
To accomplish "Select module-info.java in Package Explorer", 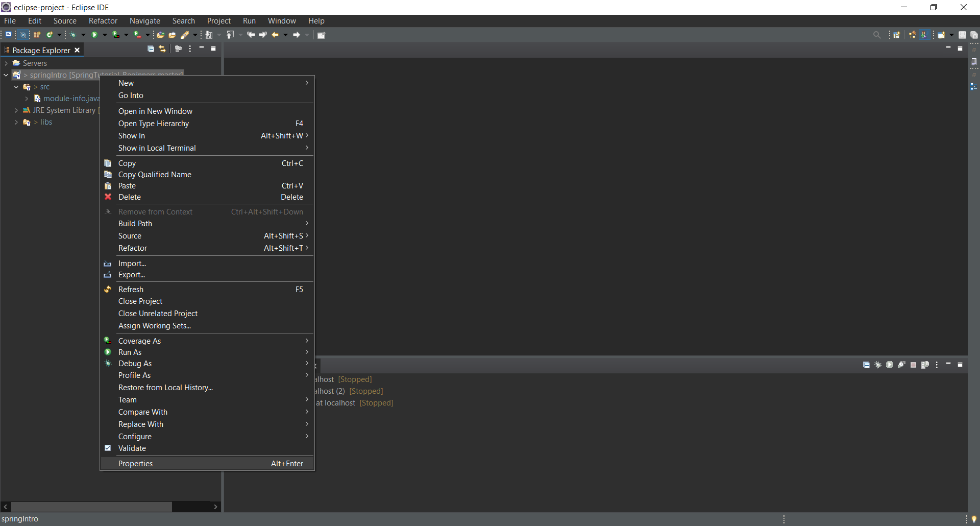I will coord(67,99).
